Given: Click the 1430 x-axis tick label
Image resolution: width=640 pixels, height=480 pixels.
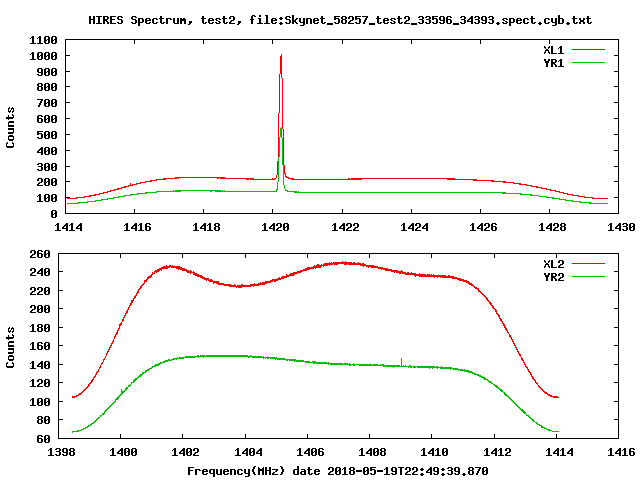Looking at the screenshot, I should (x=621, y=227).
